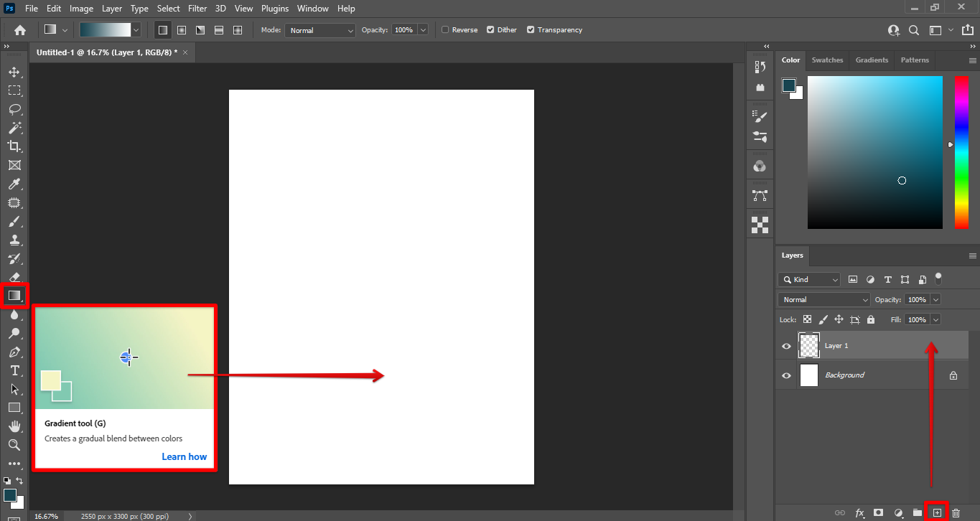This screenshot has width=980, height=521.
Task: Click the Home button in options bar
Action: (20, 30)
